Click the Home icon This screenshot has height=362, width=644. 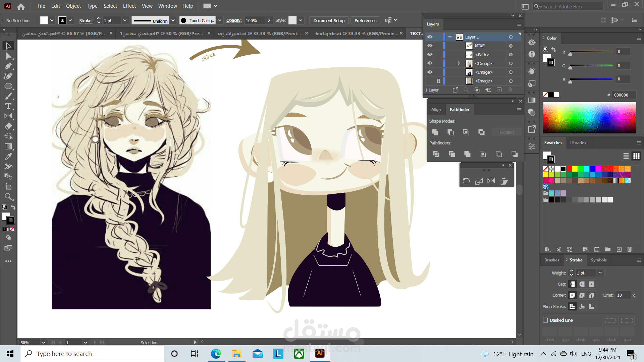click(x=21, y=6)
